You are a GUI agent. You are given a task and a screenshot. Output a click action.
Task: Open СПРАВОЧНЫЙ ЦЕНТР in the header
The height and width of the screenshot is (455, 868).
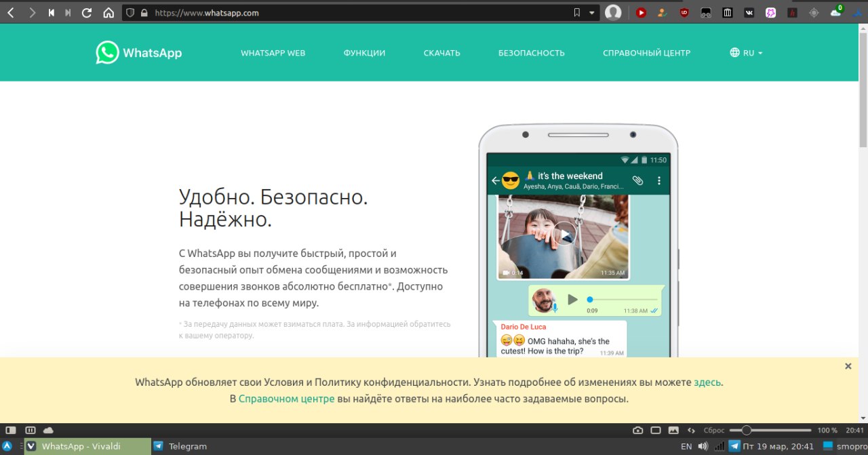[647, 53]
